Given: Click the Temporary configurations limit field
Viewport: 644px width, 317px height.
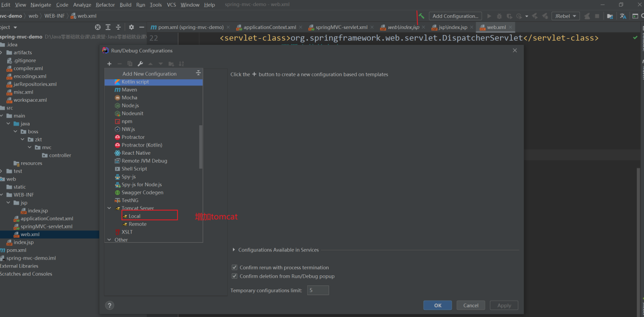Looking at the screenshot, I should [x=318, y=290].
